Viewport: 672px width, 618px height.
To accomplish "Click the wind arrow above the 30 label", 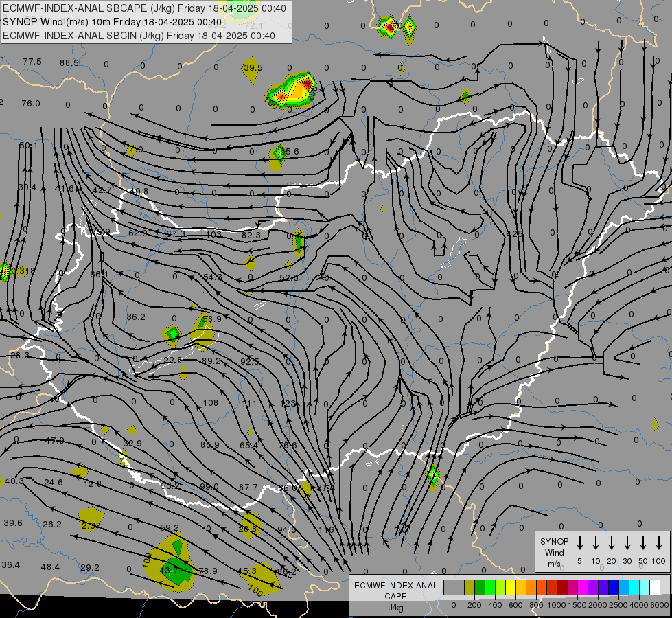I will tap(627, 543).
